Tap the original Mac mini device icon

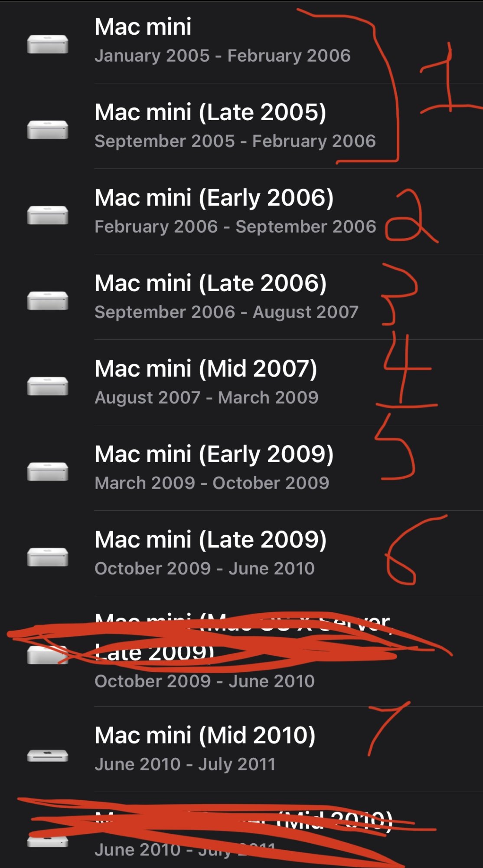click(48, 44)
